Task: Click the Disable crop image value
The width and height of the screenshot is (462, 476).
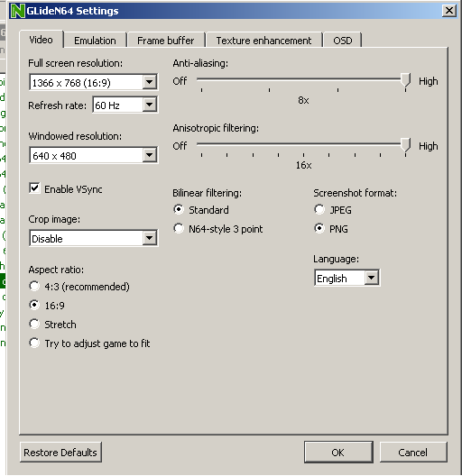Action: click(x=47, y=239)
